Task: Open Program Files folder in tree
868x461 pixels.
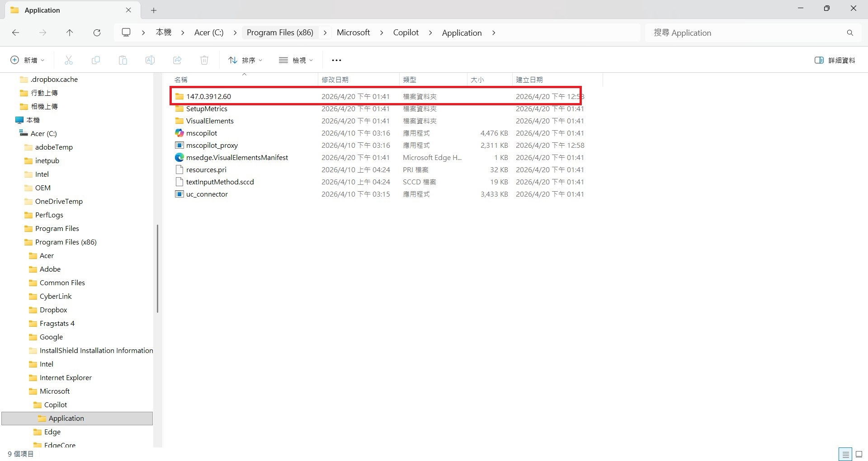Action: pos(52,228)
